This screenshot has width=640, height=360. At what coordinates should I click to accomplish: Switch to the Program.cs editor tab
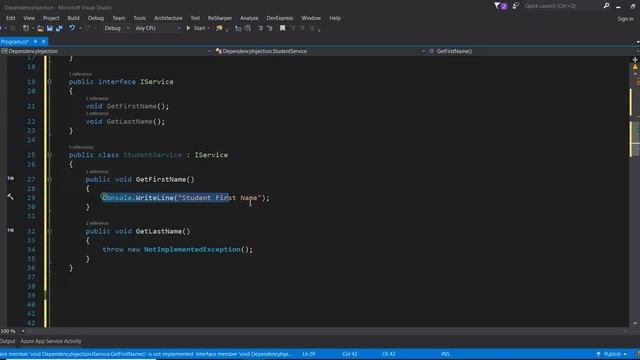[x=15, y=42]
